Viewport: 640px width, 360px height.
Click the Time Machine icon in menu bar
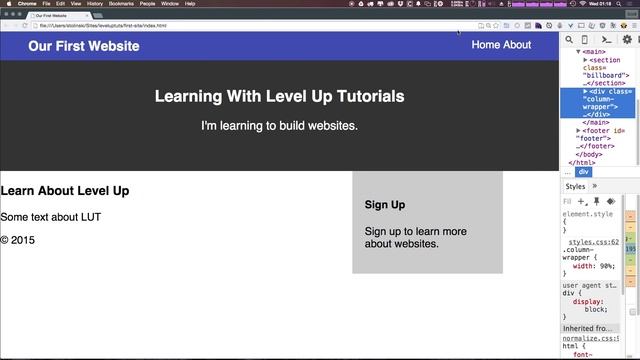(573, 4)
